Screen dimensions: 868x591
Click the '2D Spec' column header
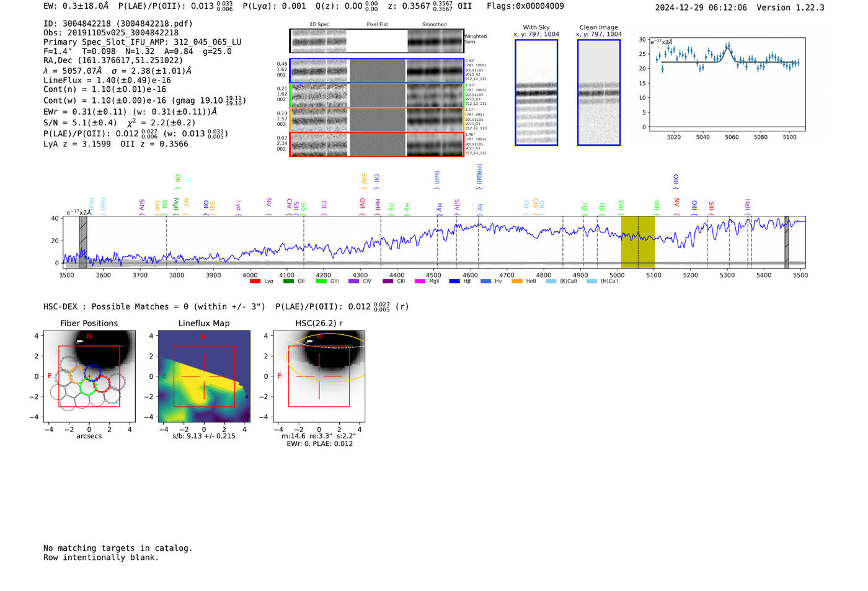[x=319, y=24]
